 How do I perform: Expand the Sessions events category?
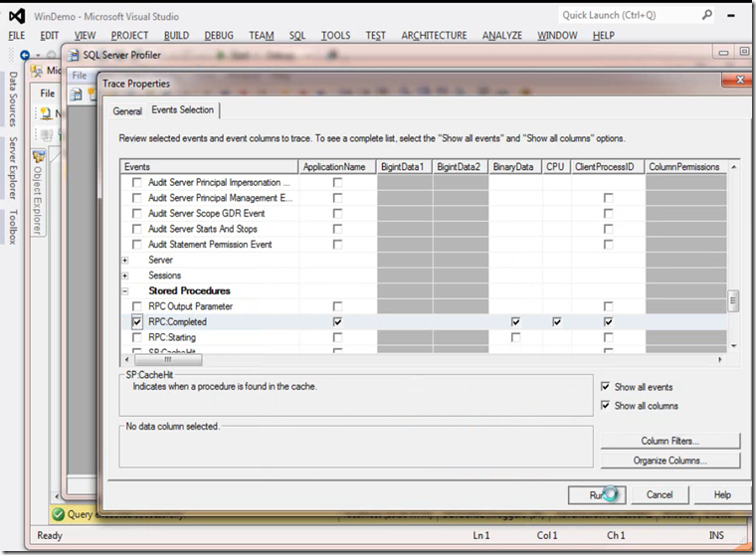click(x=125, y=276)
